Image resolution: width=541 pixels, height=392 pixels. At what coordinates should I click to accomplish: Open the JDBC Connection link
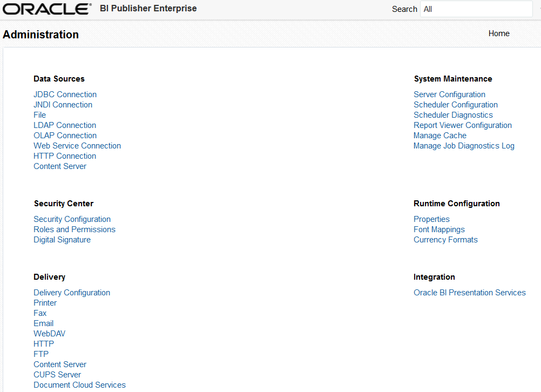coord(65,94)
